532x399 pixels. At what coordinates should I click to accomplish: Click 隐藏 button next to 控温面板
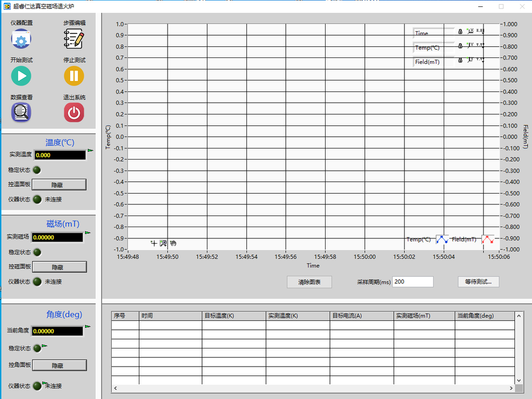59,185
